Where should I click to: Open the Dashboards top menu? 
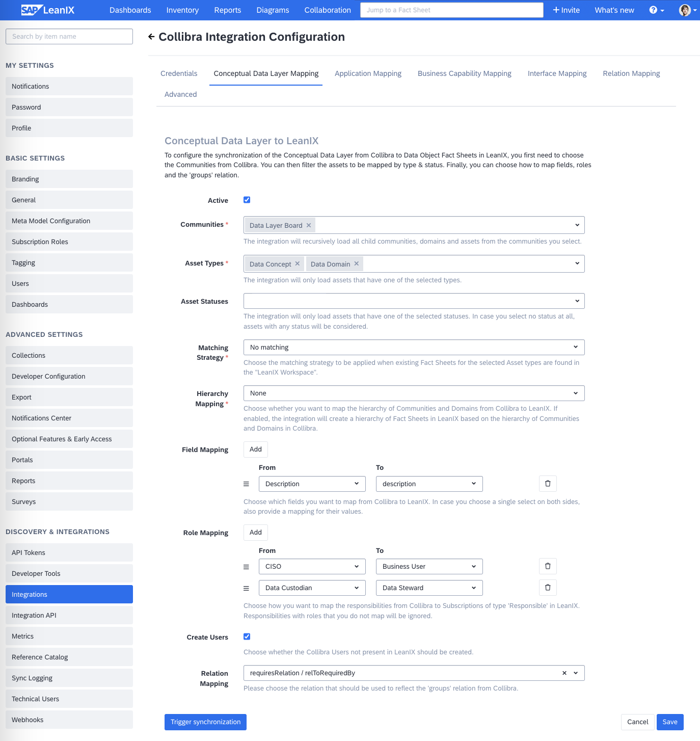coord(130,10)
